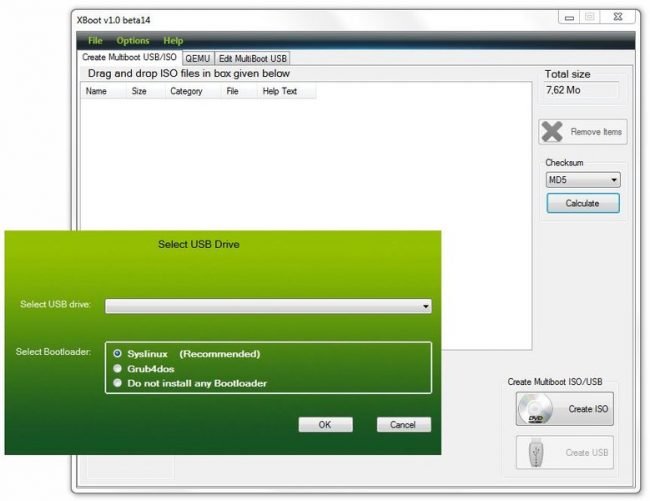Image resolution: width=650 pixels, height=501 pixels.
Task: Open the Help menu
Action: pos(173,41)
